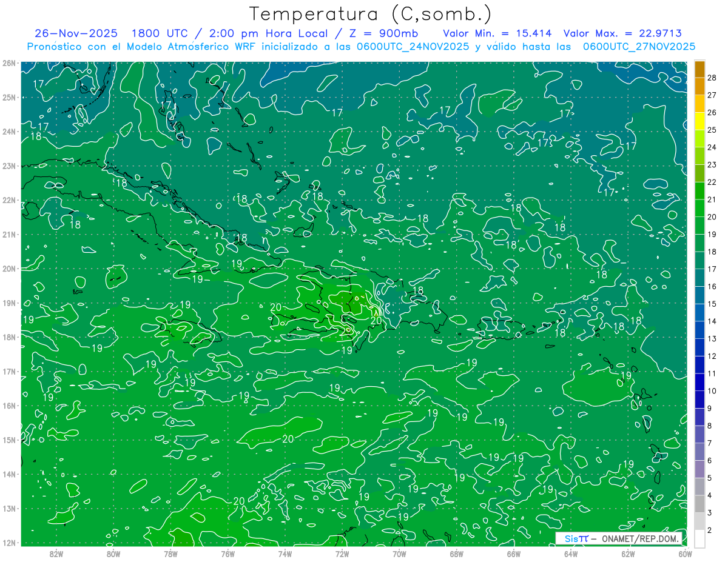Click the 19N latitude axis label
728x562 pixels.
8,303
